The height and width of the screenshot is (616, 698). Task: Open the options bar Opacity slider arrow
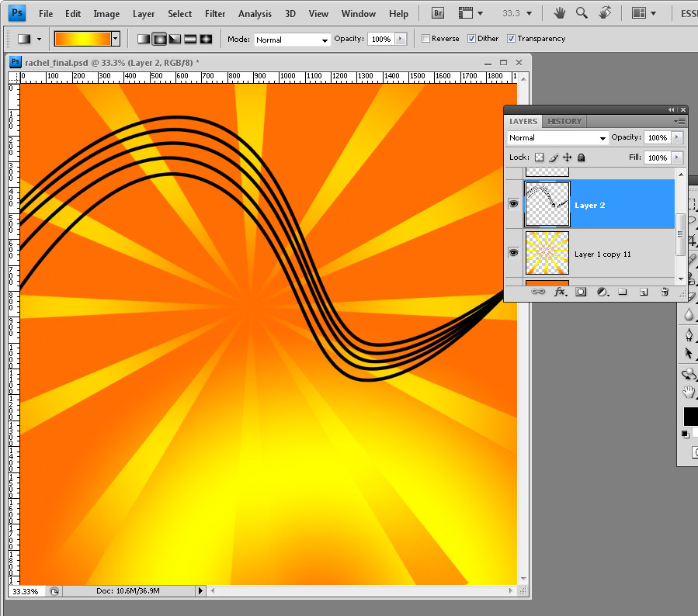tap(400, 39)
